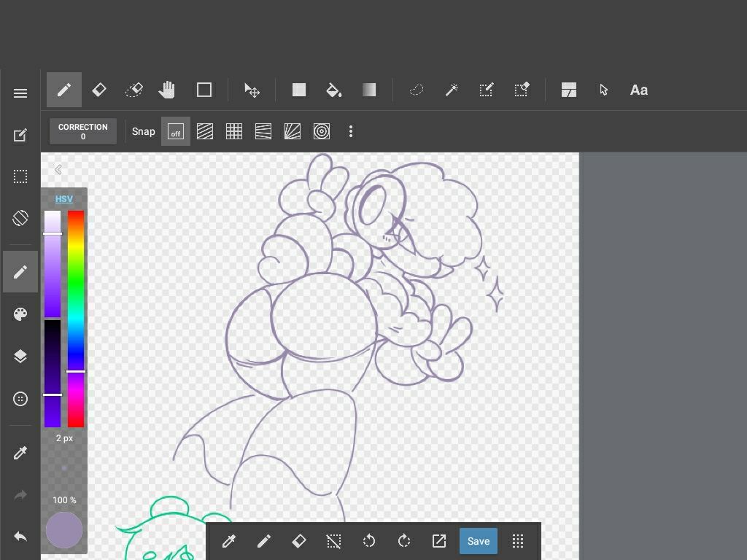Choose the Select Pen tool

click(487, 90)
